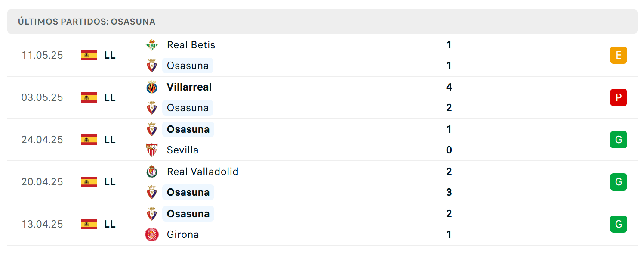Click the Spain flag for the 13.04.25 match
The image size is (644, 253).
click(x=89, y=224)
